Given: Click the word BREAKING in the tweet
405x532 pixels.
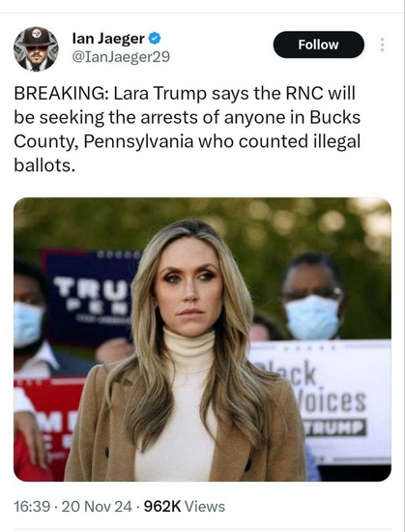Looking at the screenshot, I should click(61, 94).
